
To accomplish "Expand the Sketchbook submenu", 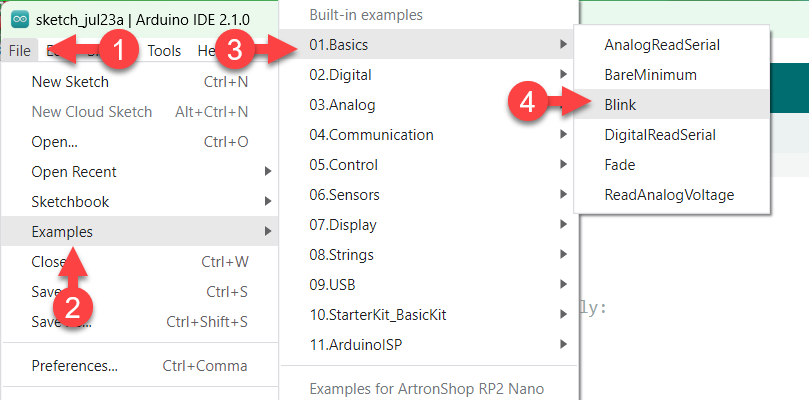I will pyautogui.click(x=70, y=202).
